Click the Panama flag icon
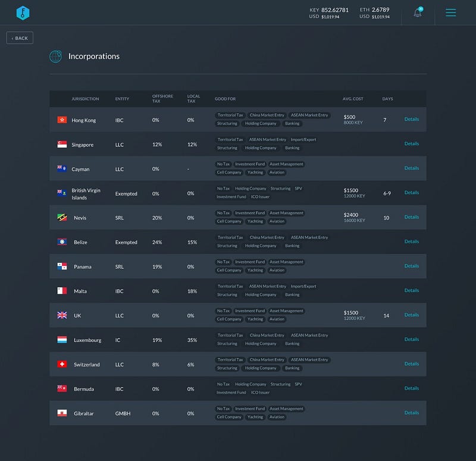This screenshot has height=461, width=476. (62, 266)
